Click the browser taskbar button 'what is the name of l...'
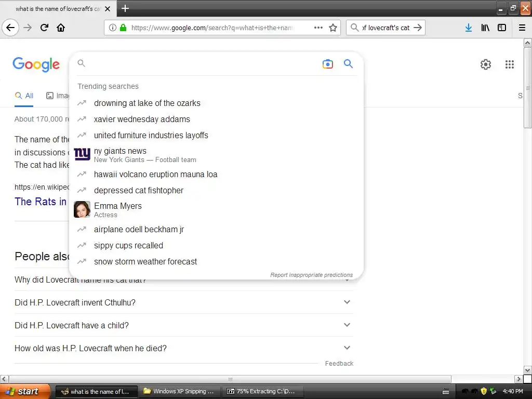Screen dimensions: 532x399 (96, 392)
